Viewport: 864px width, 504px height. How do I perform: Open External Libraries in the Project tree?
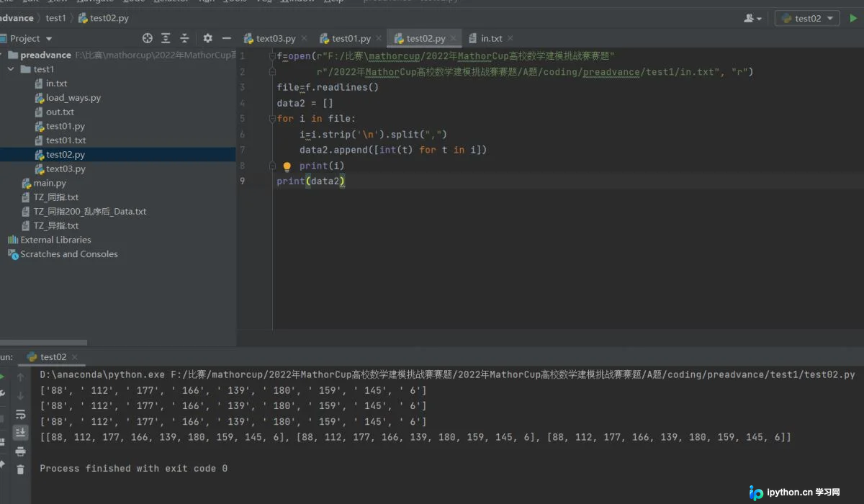point(55,240)
